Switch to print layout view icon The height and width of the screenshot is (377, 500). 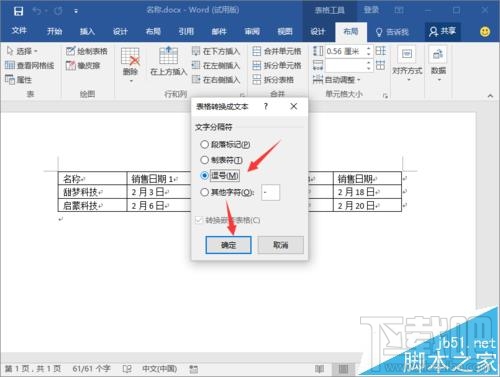(x=343, y=369)
